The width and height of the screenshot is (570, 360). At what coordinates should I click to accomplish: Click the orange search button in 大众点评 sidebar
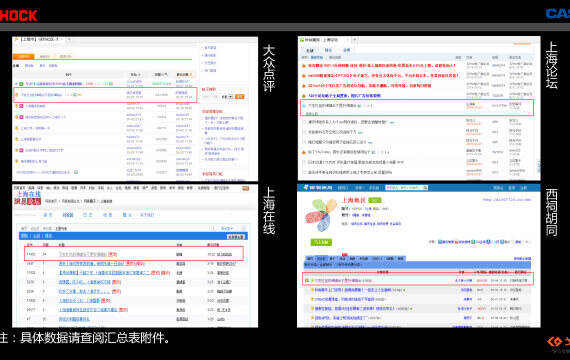(240, 97)
